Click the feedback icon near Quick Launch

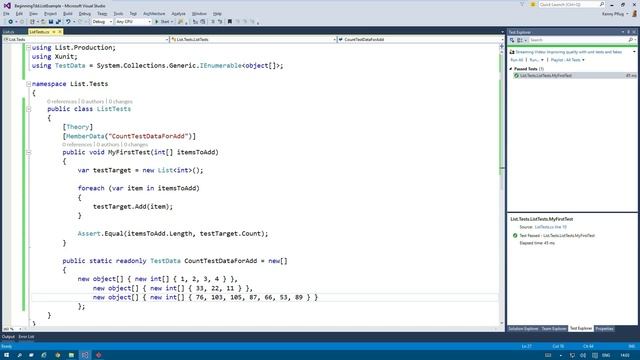533,4
